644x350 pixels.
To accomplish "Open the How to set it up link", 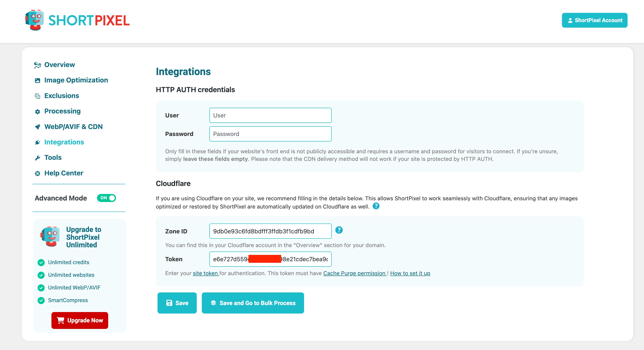I will 410,273.
